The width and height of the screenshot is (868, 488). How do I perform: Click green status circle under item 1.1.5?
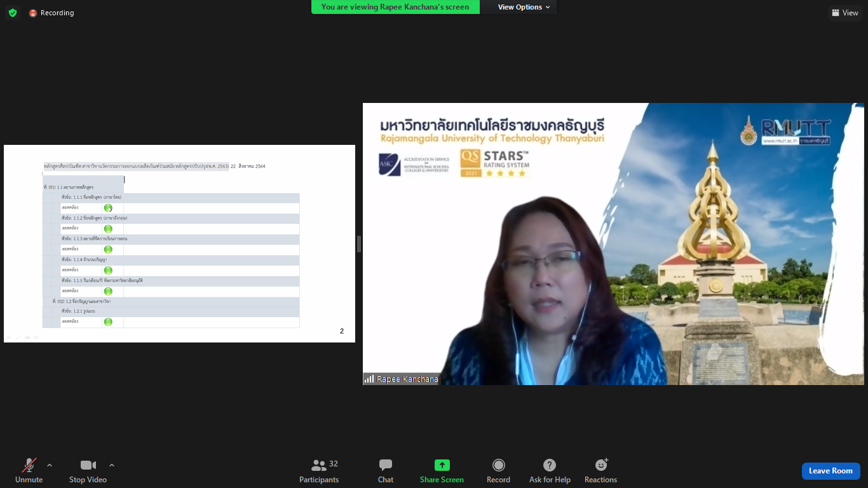[108, 292]
